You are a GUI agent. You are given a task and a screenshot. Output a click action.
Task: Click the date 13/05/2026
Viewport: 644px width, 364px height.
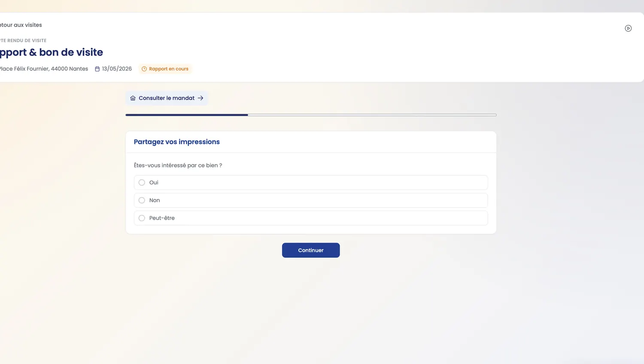coord(117,69)
